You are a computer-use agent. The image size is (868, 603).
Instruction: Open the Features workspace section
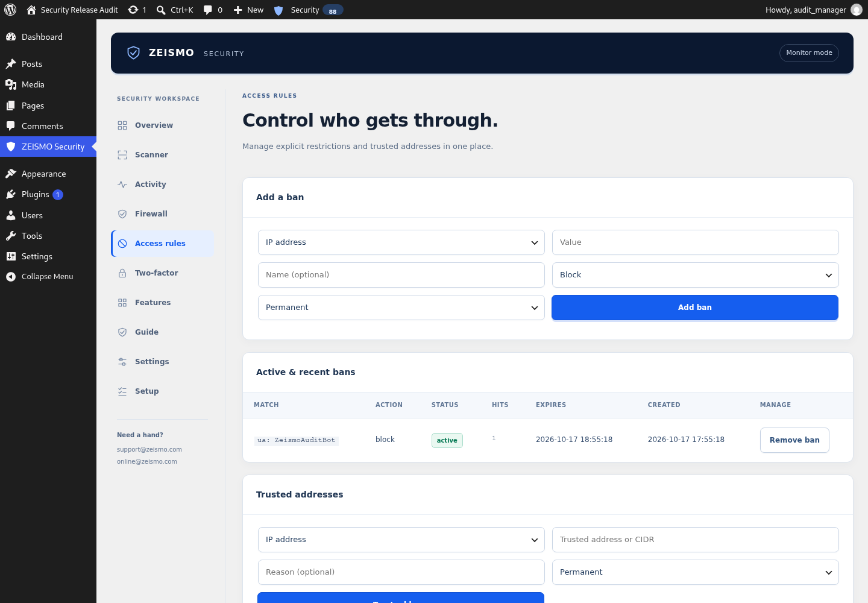click(x=163, y=303)
